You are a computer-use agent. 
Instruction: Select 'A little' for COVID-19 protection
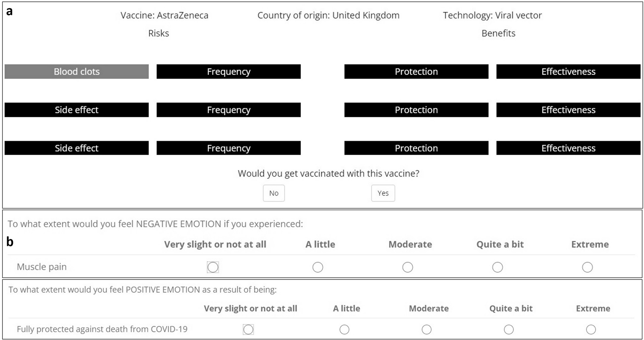345,329
